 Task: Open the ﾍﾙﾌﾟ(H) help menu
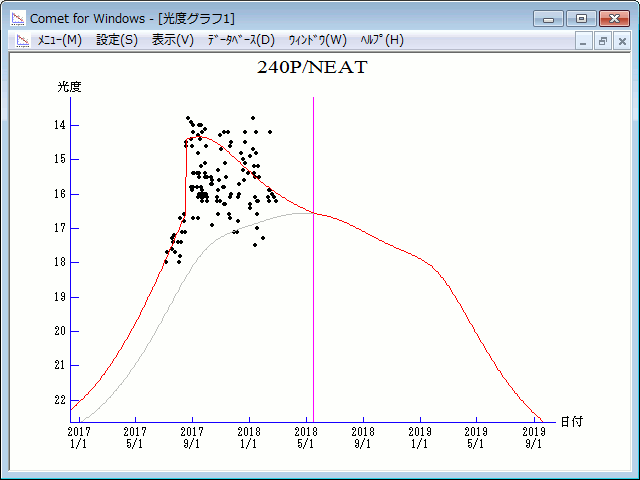coord(381,40)
